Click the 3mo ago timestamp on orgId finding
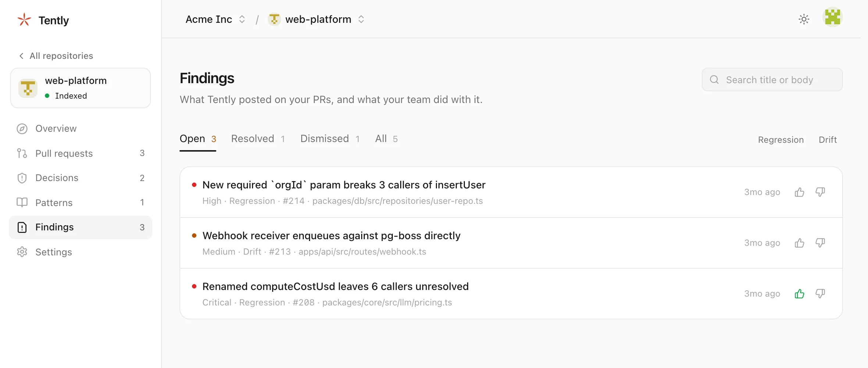The image size is (868, 368). pos(762,192)
